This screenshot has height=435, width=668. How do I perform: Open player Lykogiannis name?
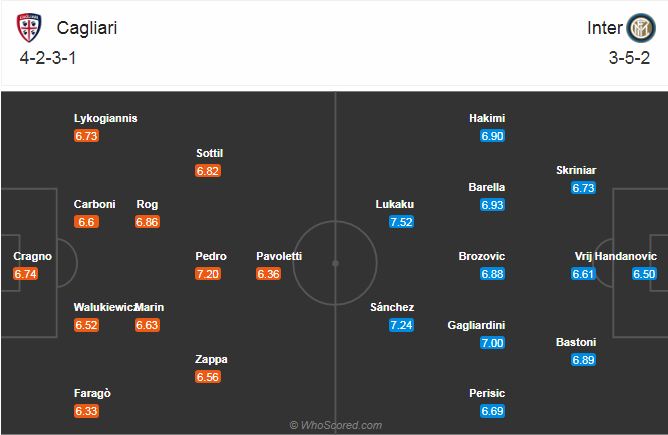106,118
